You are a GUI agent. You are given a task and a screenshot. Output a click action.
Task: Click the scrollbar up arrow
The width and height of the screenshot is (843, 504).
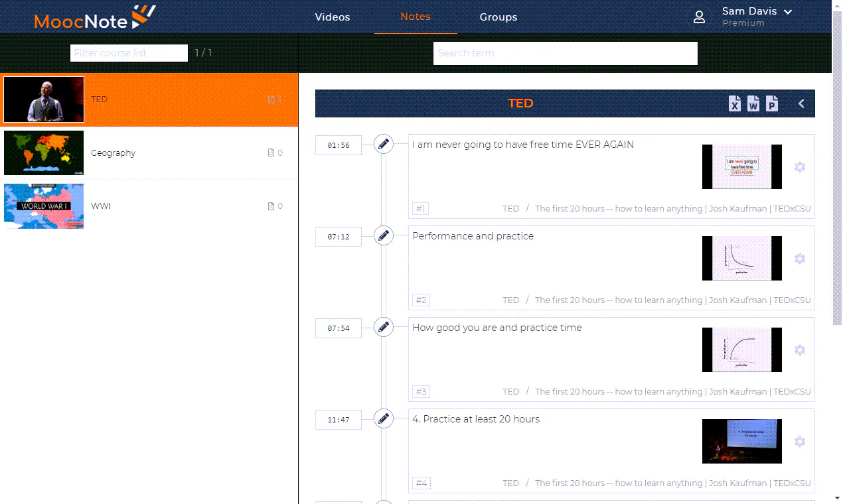pos(837,5)
